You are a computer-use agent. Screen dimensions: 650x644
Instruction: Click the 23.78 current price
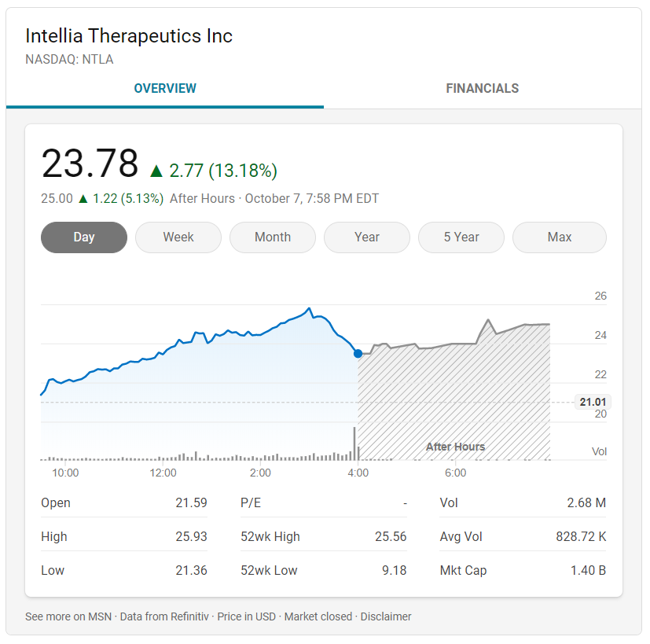tap(90, 164)
